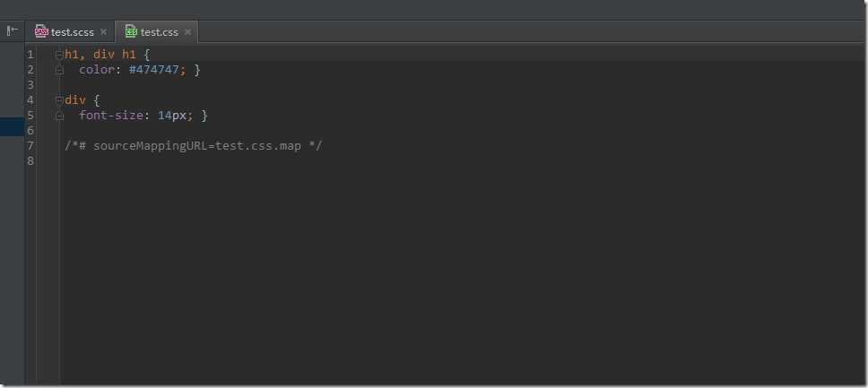Close the test.scss tab

pyautogui.click(x=103, y=32)
